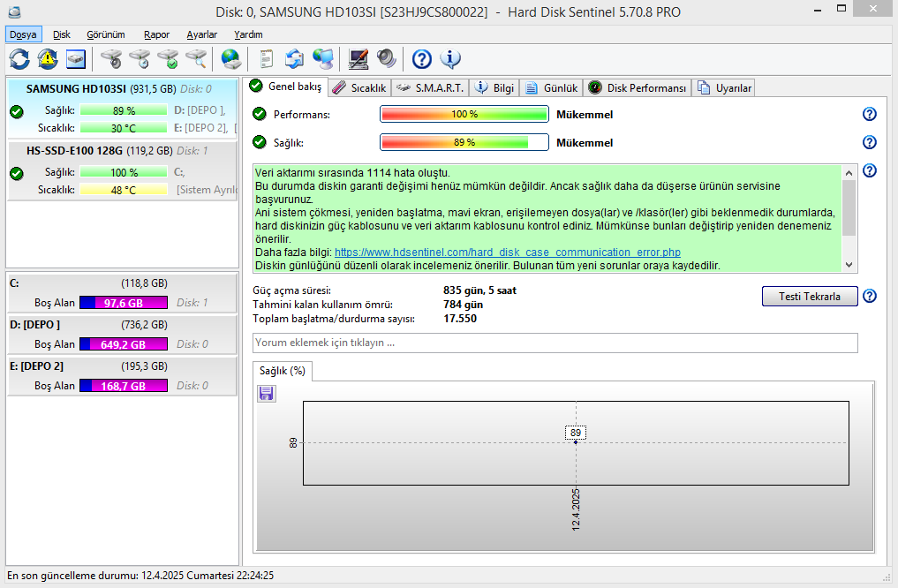The height and width of the screenshot is (588, 898).
Task: Open the Ayarlar menu
Action: 202,34
